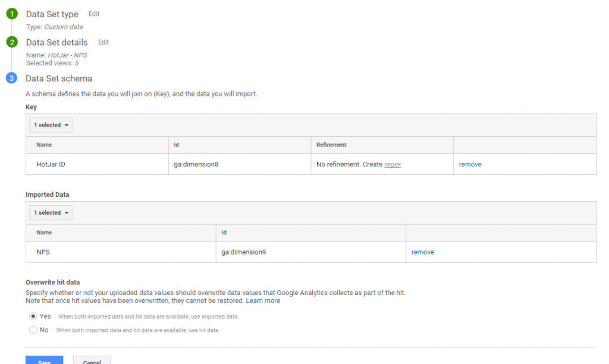Edit the Data Set details
Image resolution: width=609 pixels, height=364 pixels.
click(103, 42)
